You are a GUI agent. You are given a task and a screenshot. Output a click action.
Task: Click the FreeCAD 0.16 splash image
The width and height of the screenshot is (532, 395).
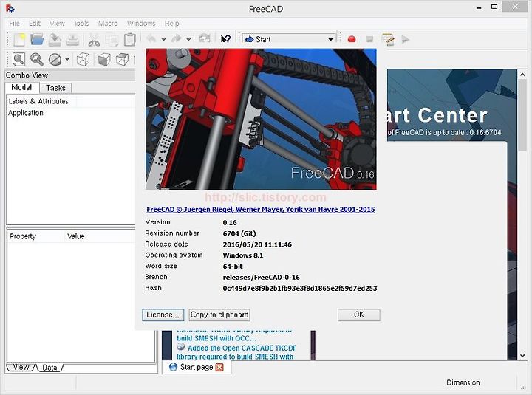(261, 119)
